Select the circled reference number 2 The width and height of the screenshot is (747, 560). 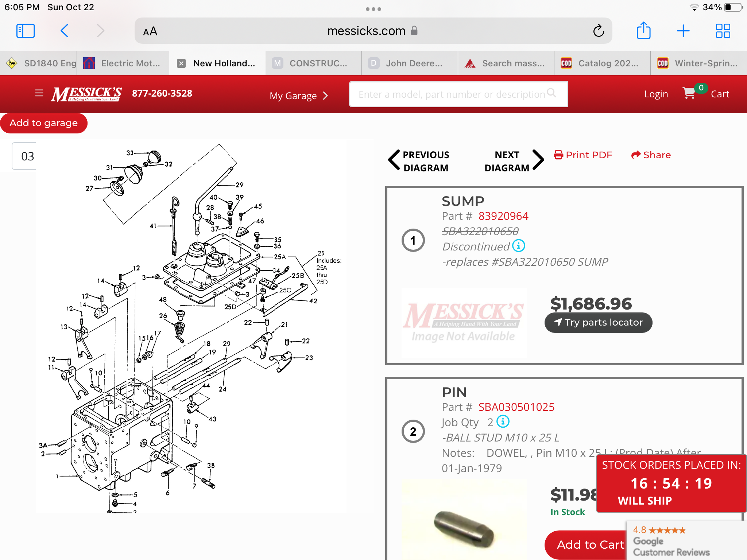coord(413,431)
